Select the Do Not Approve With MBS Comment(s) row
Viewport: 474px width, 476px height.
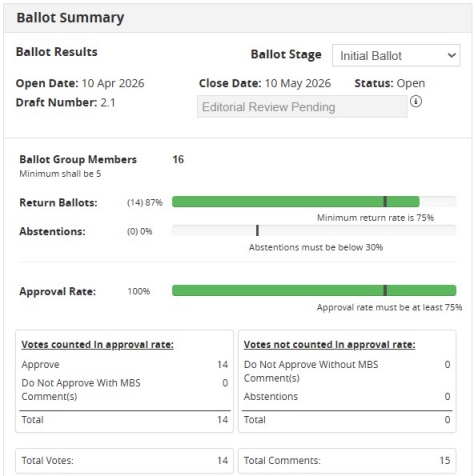125,389
